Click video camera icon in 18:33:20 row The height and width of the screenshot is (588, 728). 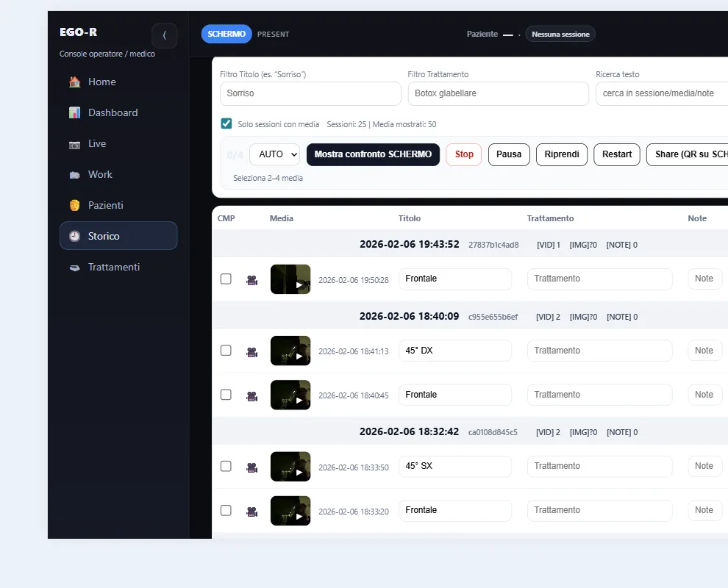tap(252, 512)
